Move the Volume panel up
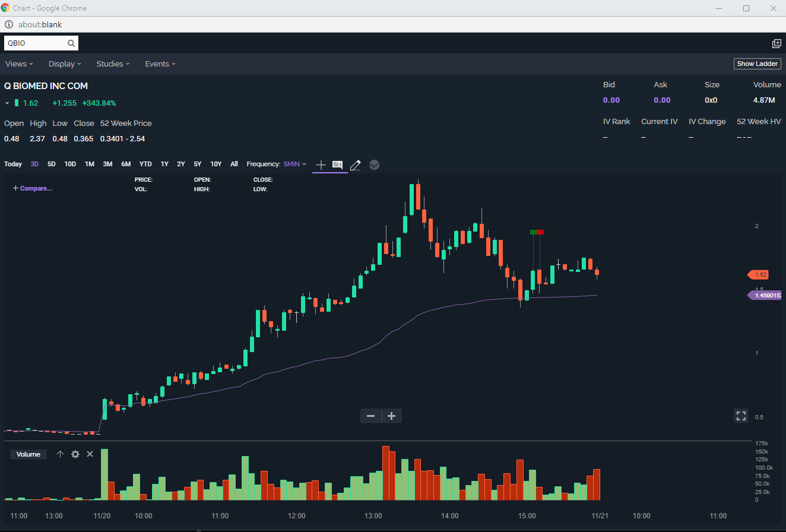The height and width of the screenshot is (532, 786). [60, 454]
